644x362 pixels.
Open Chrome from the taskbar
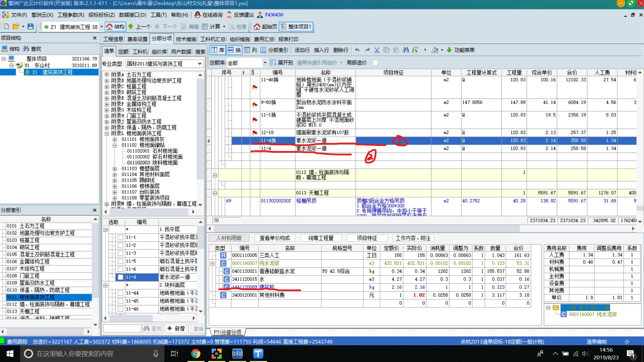[196, 354]
